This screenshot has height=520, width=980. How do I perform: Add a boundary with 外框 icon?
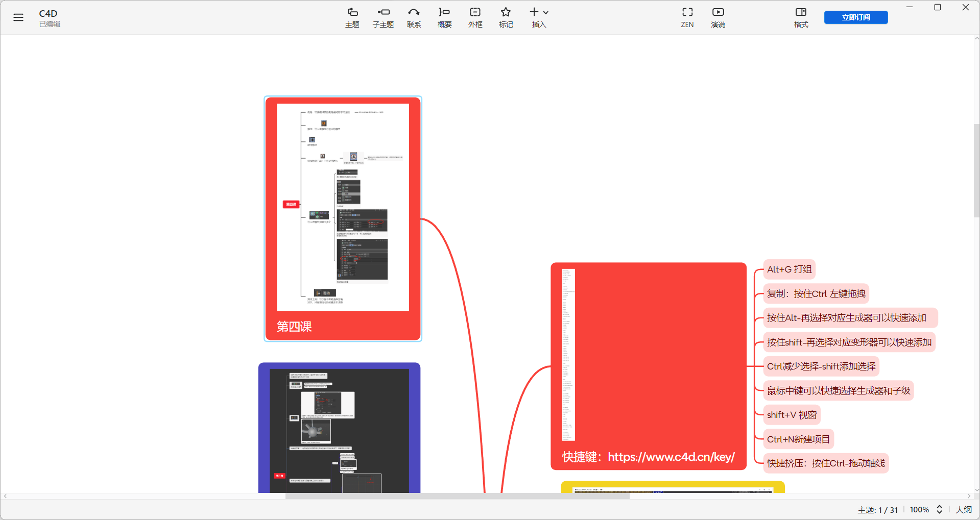pyautogui.click(x=475, y=17)
